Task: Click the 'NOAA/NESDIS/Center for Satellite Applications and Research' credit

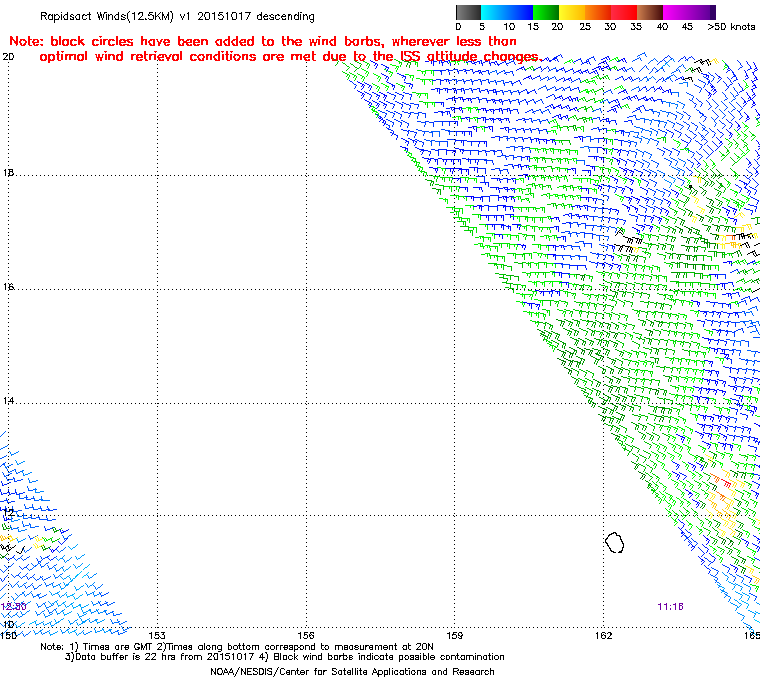Action: (352, 672)
